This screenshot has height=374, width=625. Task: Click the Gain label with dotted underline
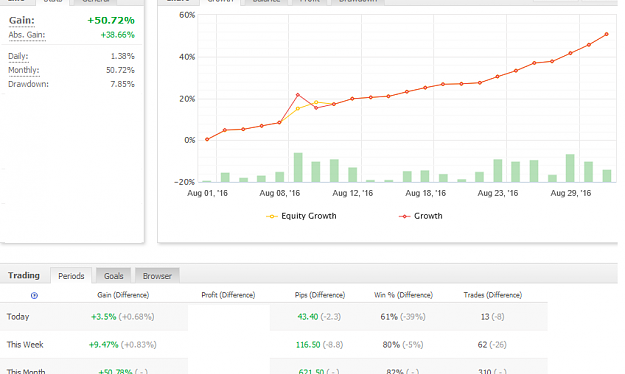[x=22, y=20]
